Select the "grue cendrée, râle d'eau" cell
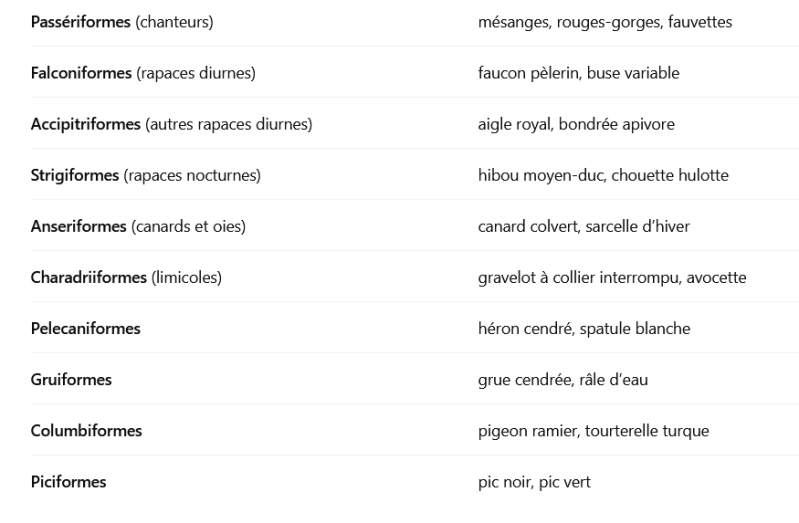The height and width of the screenshot is (523, 799). coord(562,380)
